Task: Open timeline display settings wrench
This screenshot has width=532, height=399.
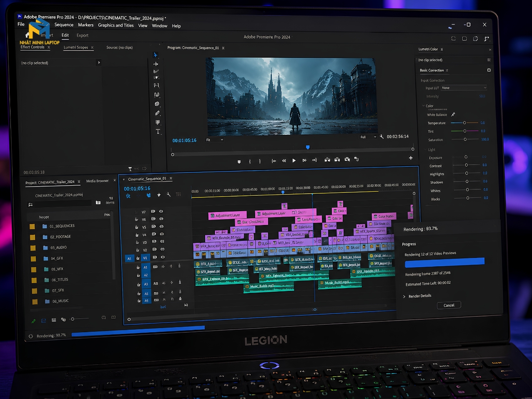Action: pyautogui.click(x=168, y=194)
